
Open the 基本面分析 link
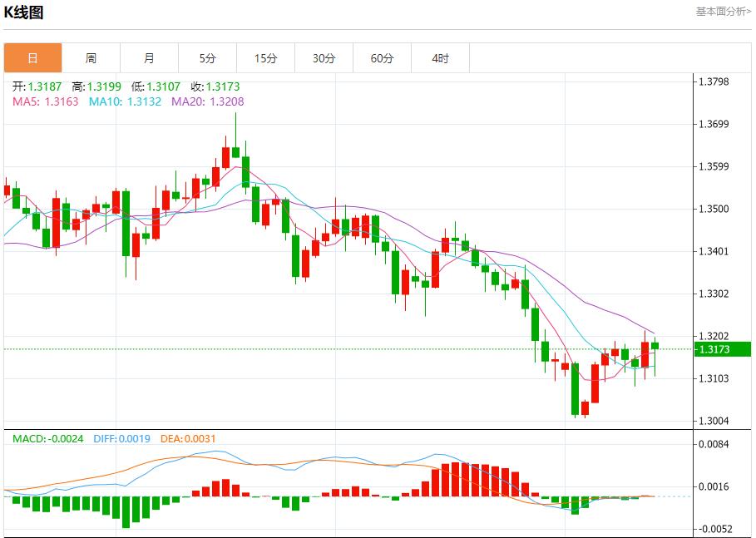pyautogui.click(x=722, y=12)
